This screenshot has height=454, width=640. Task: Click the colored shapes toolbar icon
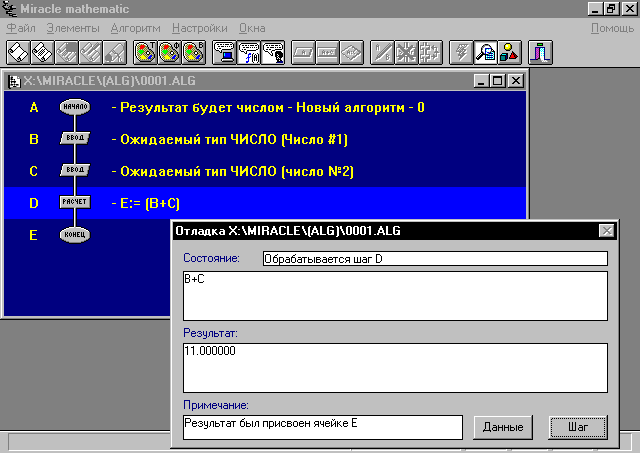click(510, 52)
